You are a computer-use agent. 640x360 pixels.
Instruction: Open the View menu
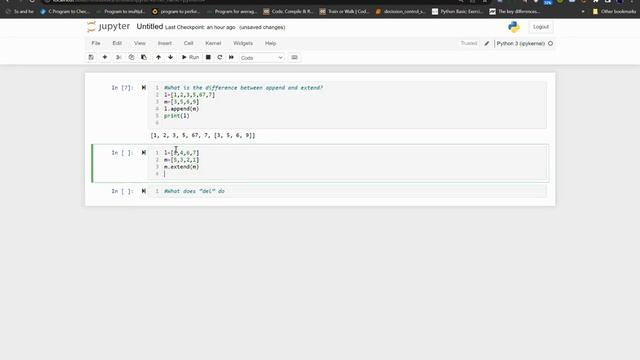tap(140, 43)
